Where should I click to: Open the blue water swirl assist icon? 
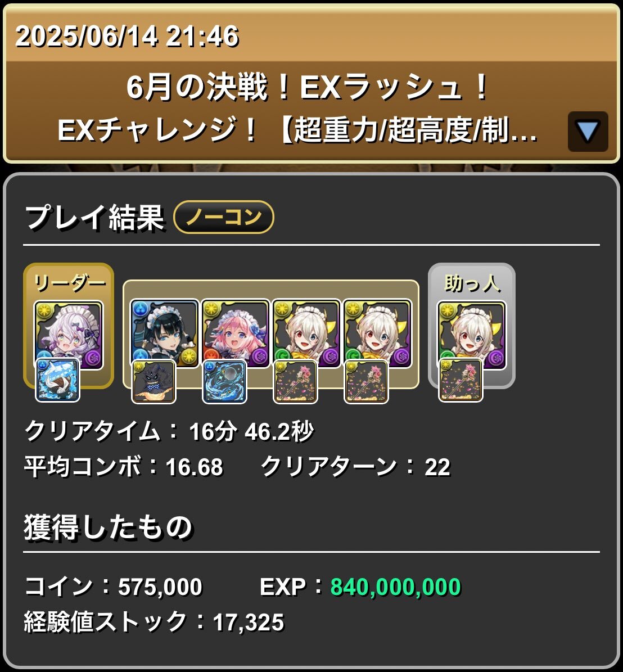click(x=224, y=382)
